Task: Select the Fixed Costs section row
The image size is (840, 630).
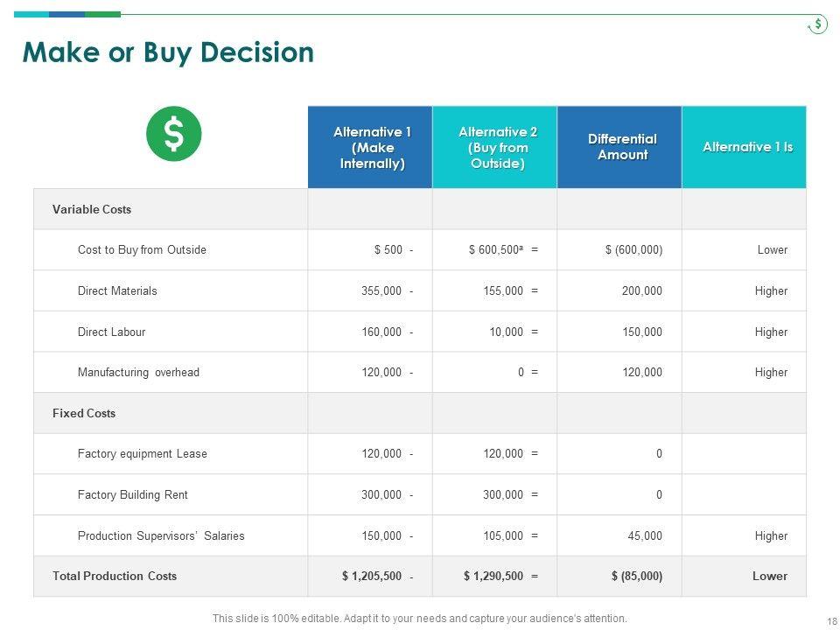Action: coord(84,413)
